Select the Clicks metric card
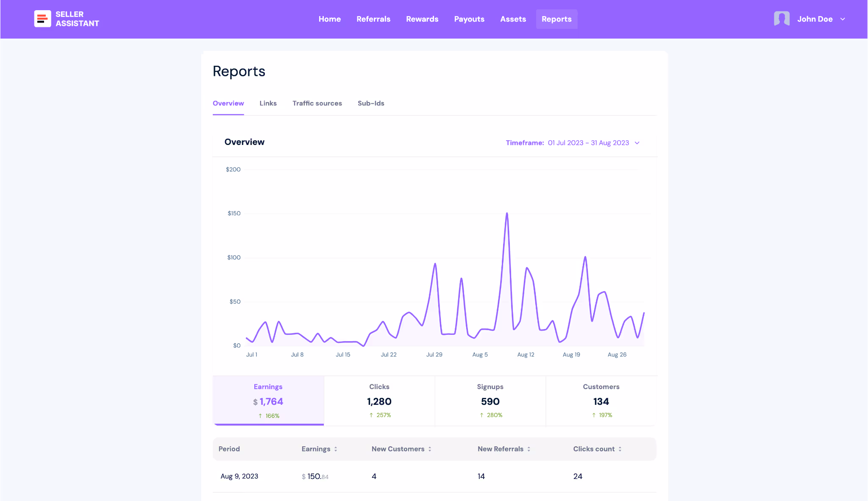Viewport: 868px width, 501px height. pyautogui.click(x=379, y=401)
